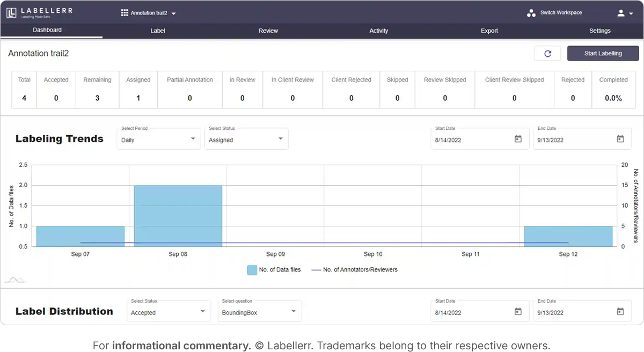
Task: Switch to the Export tab
Action: pos(489,31)
